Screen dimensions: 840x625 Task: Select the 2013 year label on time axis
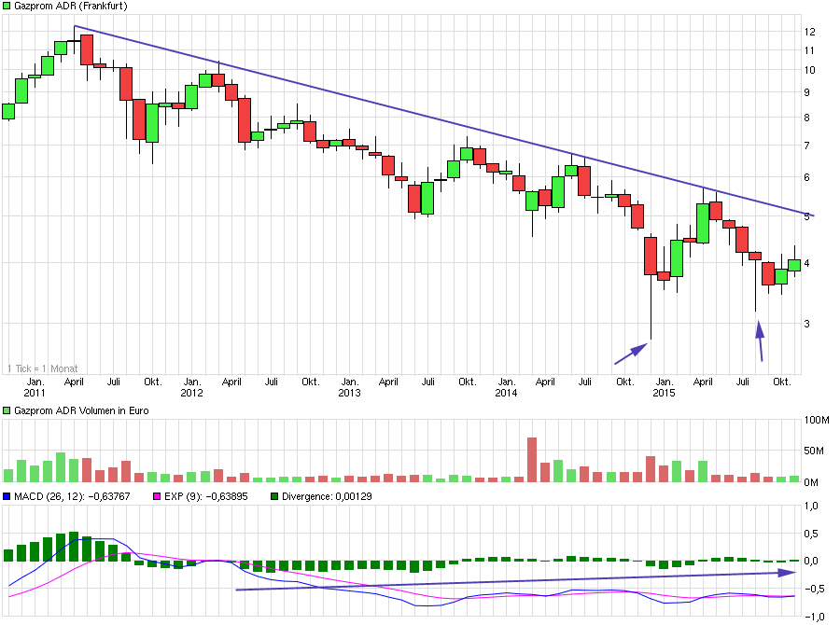pyautogui.click(x=349, y=394)
